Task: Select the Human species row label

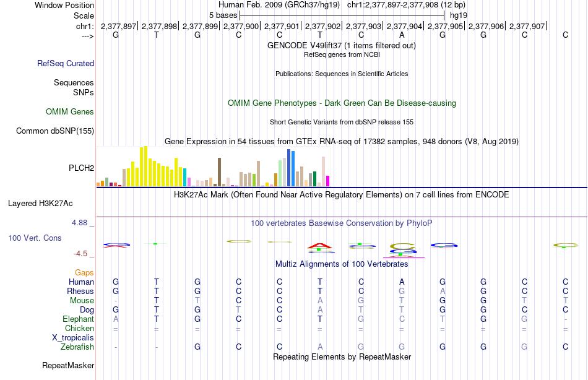Action: [81, 282]
